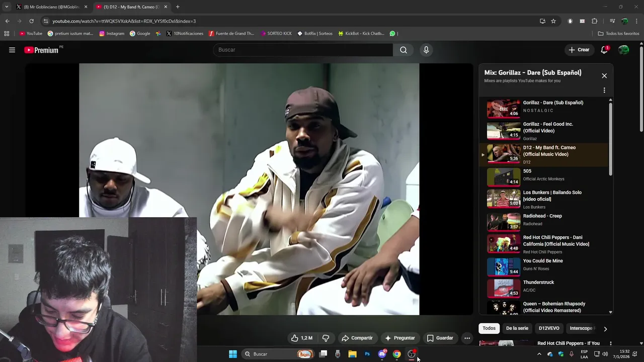Go back to previous page

[x=7, y=21]
